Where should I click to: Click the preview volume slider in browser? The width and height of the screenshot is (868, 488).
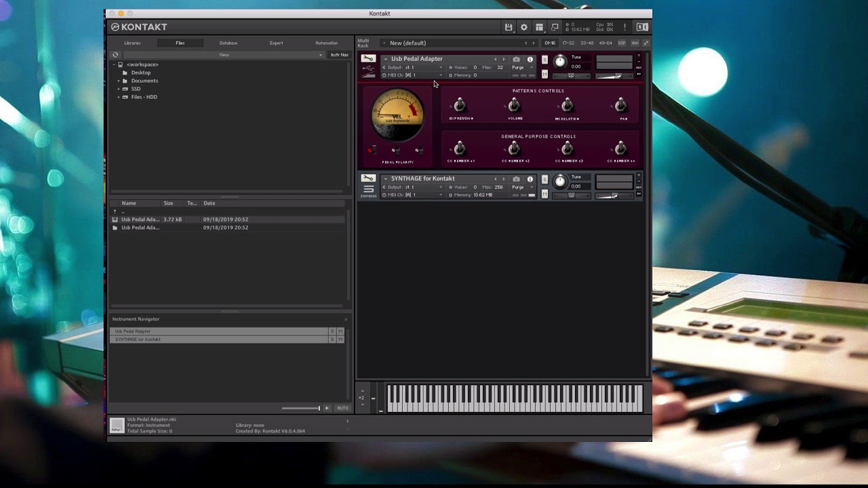click(x=301, y=408)
